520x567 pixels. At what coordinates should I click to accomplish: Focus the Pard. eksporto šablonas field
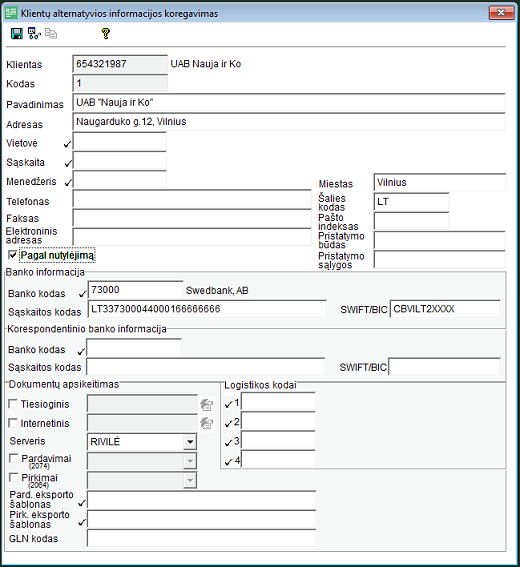(201, 500)
